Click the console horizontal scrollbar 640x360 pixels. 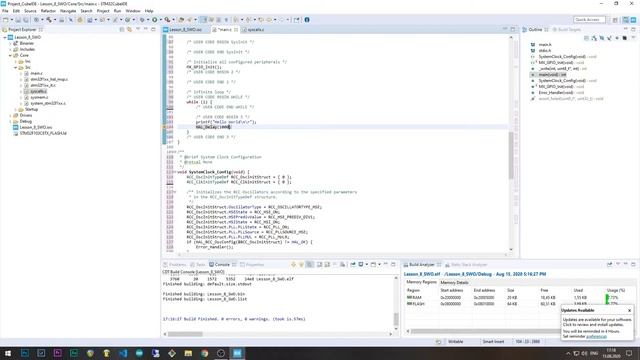[185, 334]
